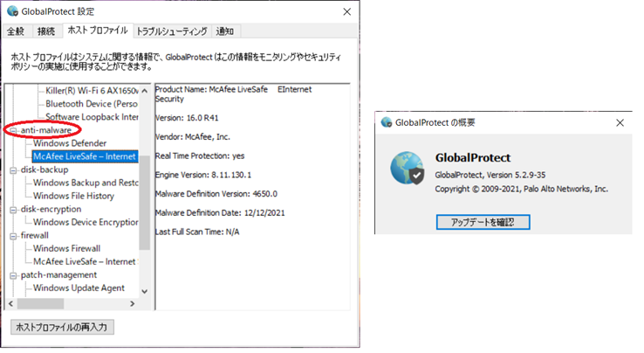Click the Real Time Protection: yes text
Viewport: 644px width, 353px height.
pos(200,156)
